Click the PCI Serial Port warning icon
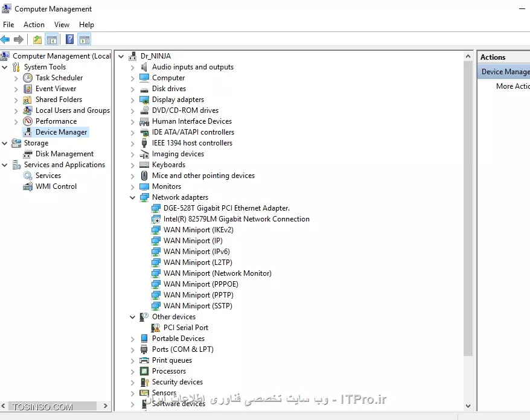The image size is (530, 420). point(156,328)
